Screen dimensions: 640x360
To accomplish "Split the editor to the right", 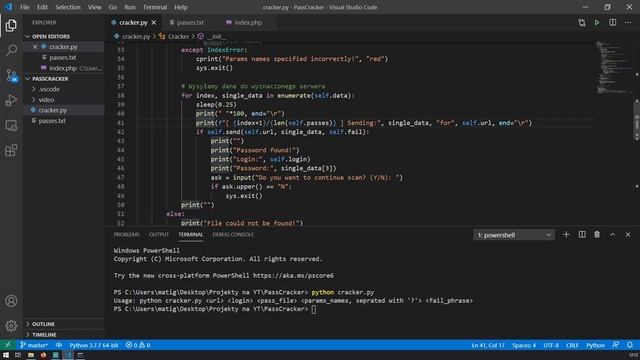I will tap(612, 22).
